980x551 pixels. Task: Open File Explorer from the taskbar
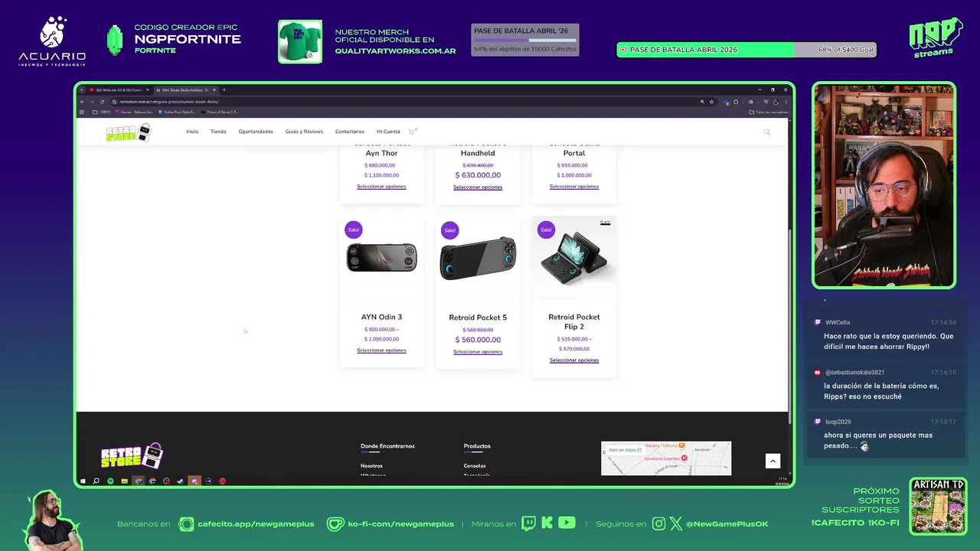(x=124, y=481)
